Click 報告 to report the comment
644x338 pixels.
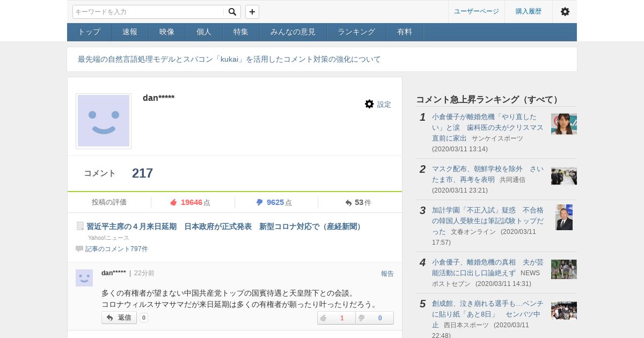[x=387, y=274]
